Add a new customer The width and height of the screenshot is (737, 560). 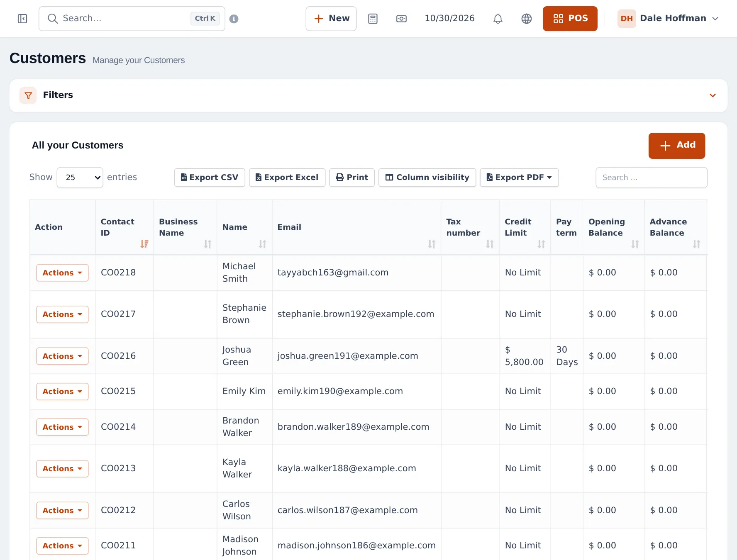677,146
